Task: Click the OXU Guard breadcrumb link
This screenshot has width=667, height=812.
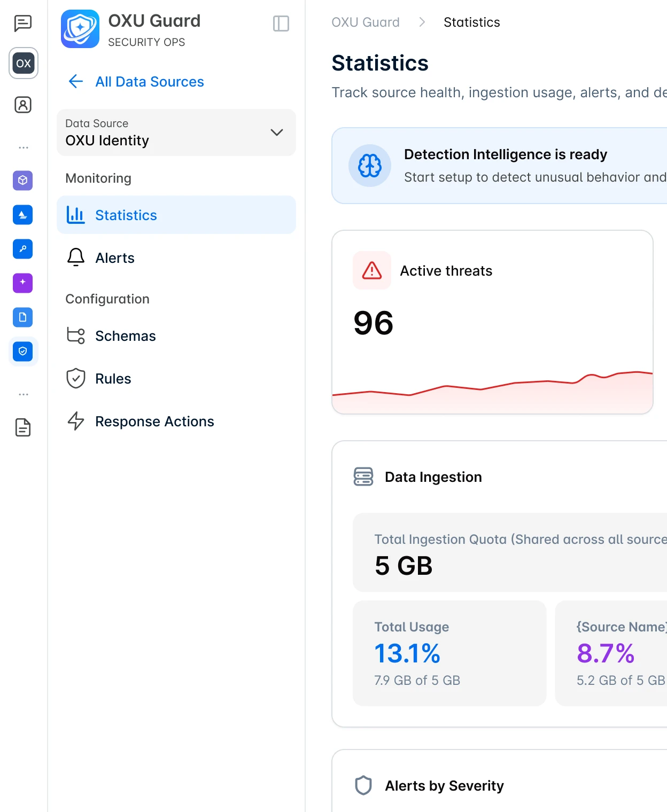Action: [x=366, y=22]
